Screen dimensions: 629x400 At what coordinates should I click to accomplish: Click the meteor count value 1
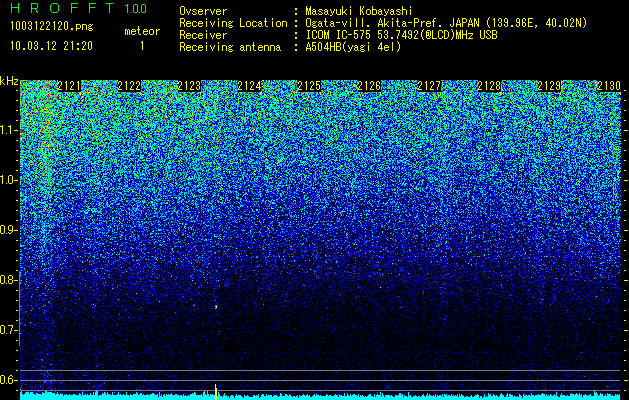pos(142,46)
